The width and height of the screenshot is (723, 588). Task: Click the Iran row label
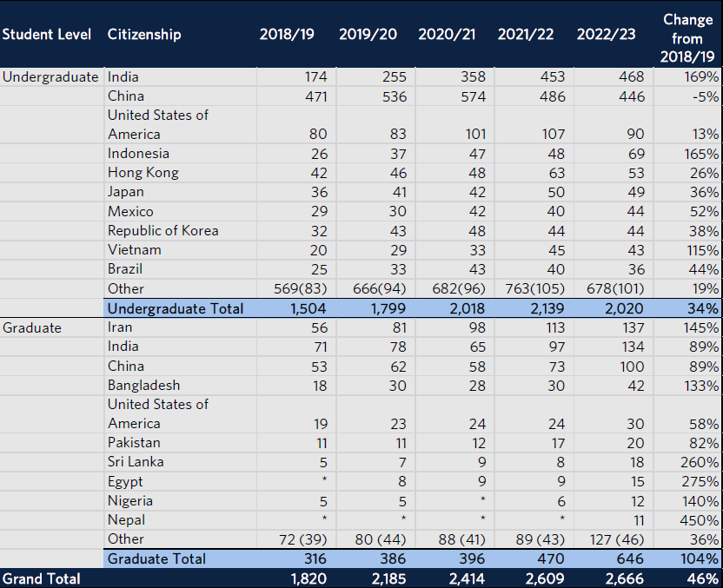[120, 327]
